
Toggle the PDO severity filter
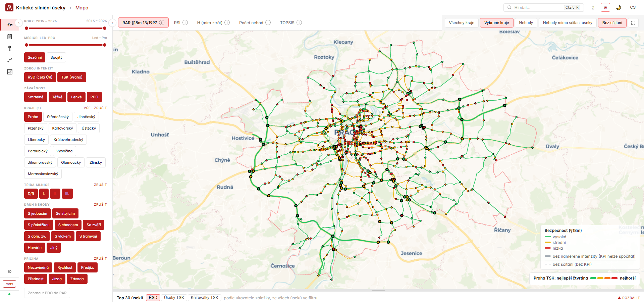[94, 97]
